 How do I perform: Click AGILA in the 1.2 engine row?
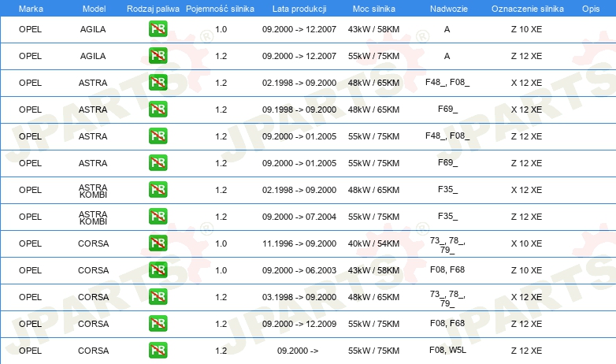(93, 56)
